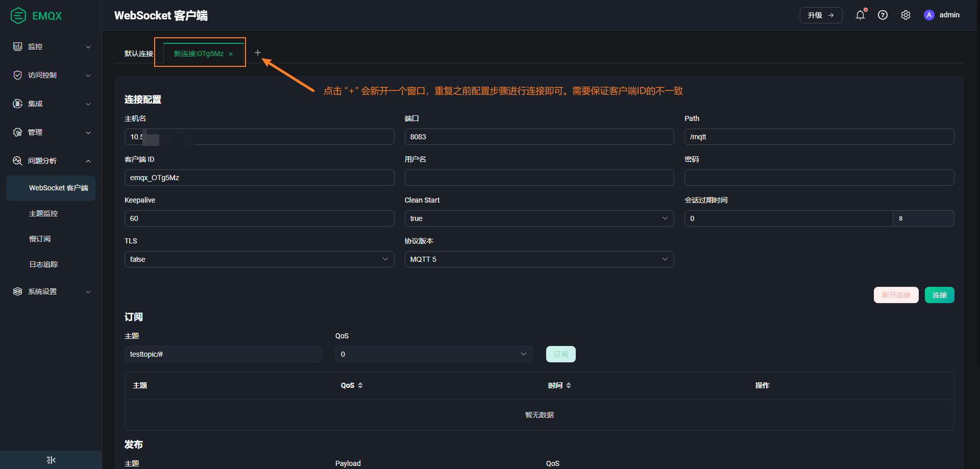This screenshot has width=980, height=469.
Task: Click the 问题分析 diagnostics icon
Action: pos(17,161)
